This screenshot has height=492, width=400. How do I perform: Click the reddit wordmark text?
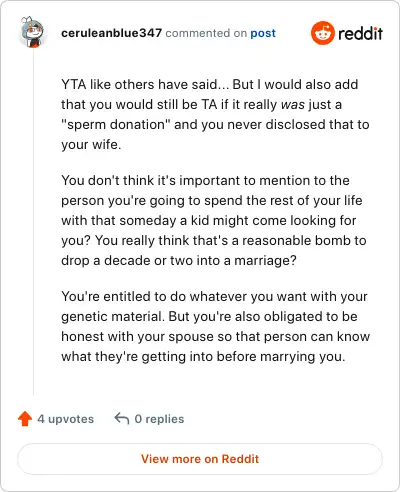click(x=360, y=33)
